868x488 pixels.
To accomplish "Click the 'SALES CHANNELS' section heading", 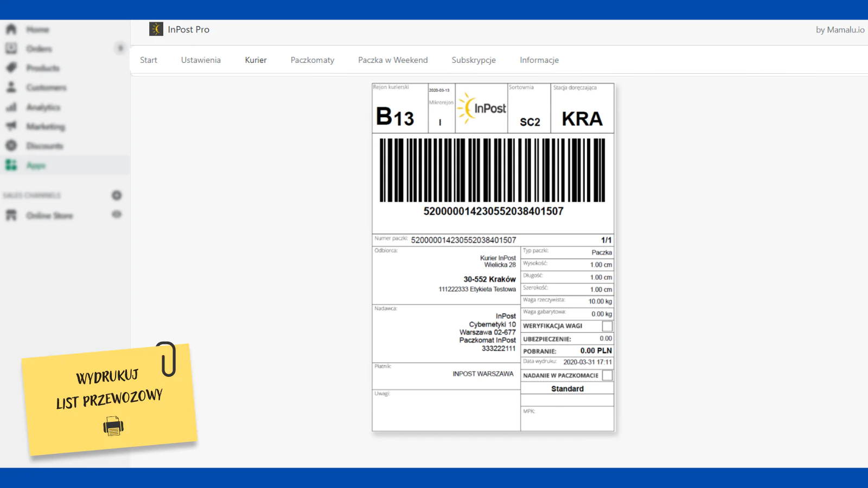I will (32, 195).
